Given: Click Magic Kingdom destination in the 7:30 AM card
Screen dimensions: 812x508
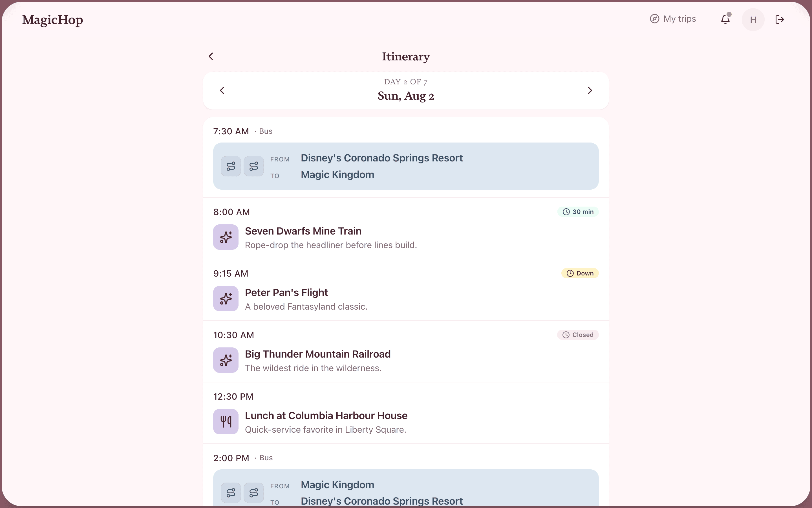Looking at the screenshot, I should click(337, 175).
